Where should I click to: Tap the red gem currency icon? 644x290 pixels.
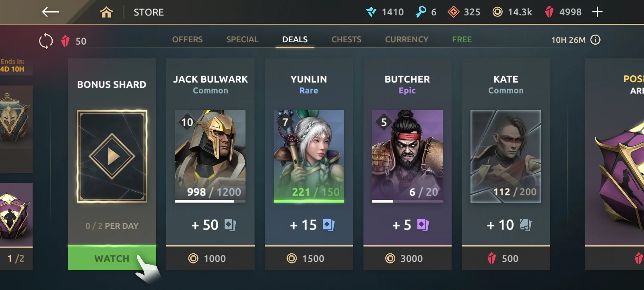549,12
